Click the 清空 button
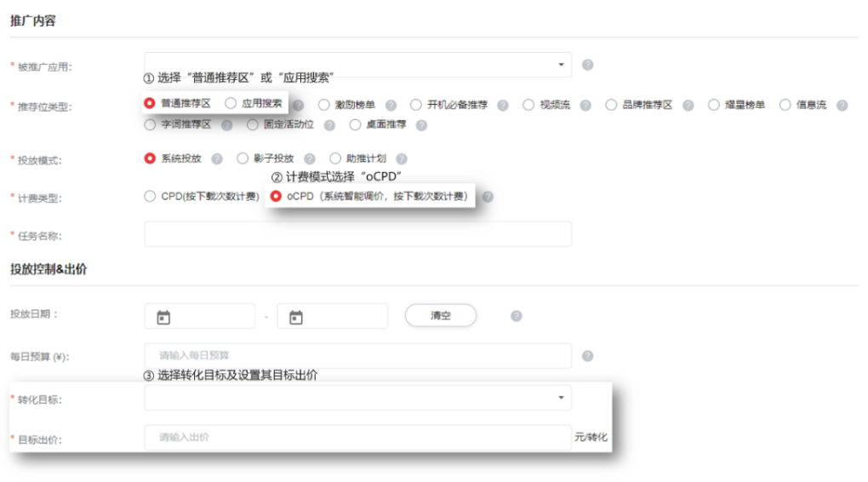Viewport: 868px width, 482px height. [x=441, y=315]
